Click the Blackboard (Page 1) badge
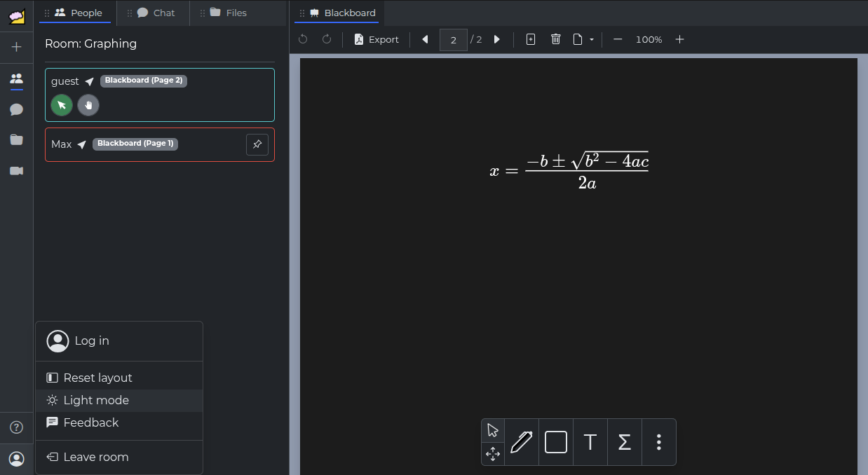Image resolution: width=868 pixels, height=475 pixels. click(135, 144)
